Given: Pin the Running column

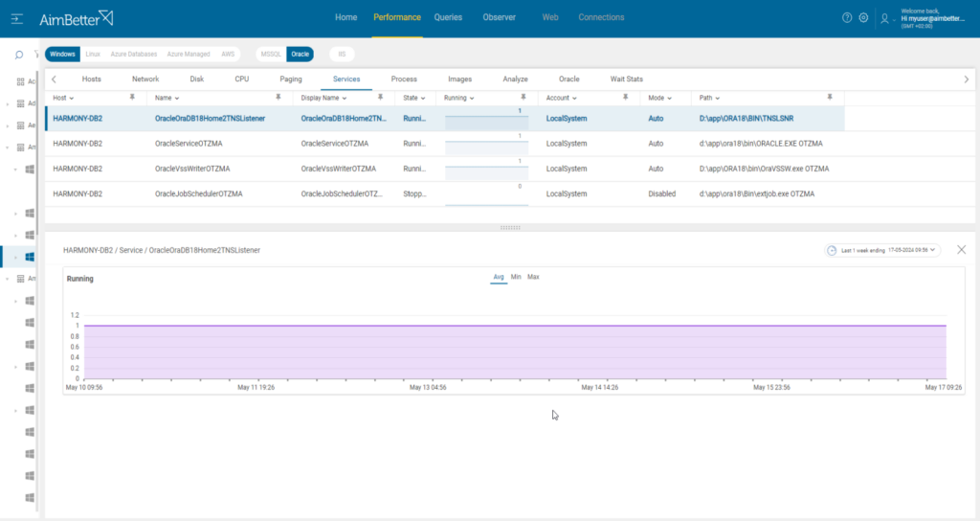Looking at the screenshot, I should [523, 98].
